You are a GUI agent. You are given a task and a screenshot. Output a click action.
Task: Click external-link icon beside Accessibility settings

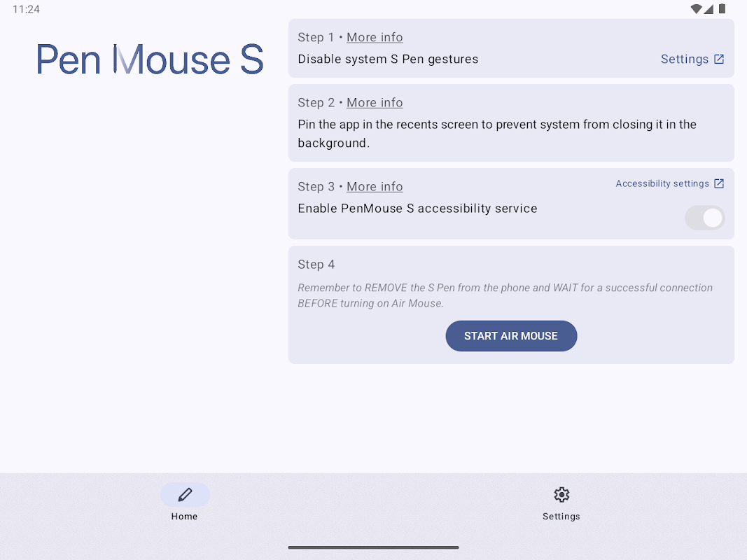(x=719, y=184)
